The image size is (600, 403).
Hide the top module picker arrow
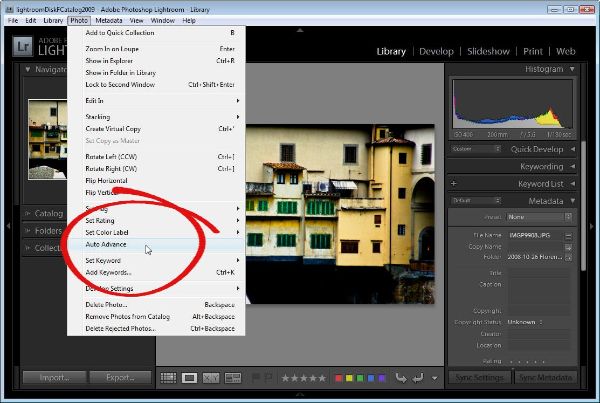coord(300,30)
